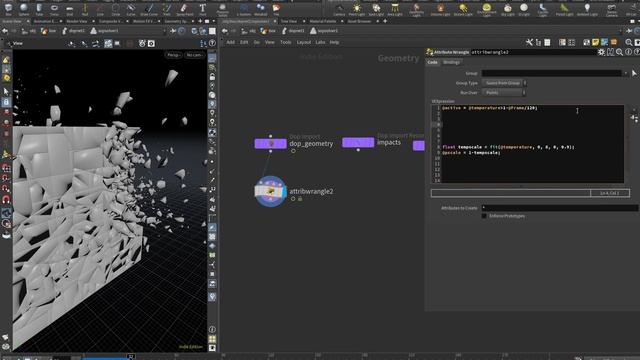Add an Area Light from the shelf
The image size is (640, 360).
[x=395, y=9]
